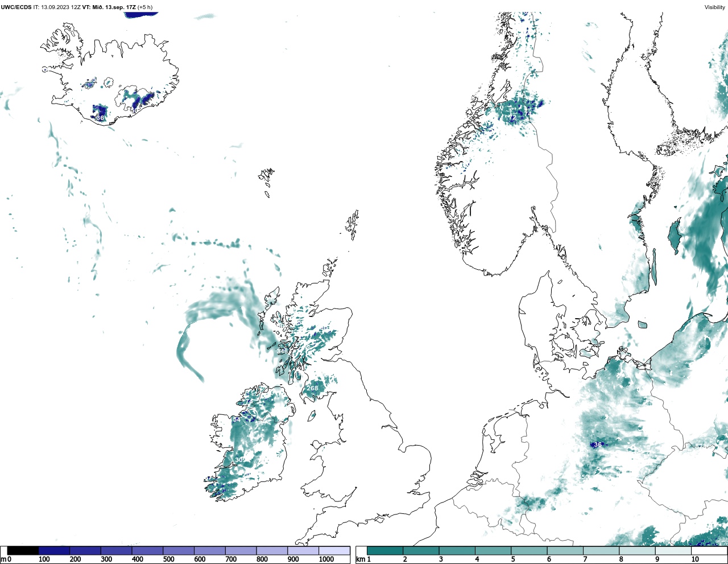This screenshot has width=728, height=564.
Task: Click the 200–300 m visibility legend swatch
Action: pyautogui.click(x=85, y=550)
